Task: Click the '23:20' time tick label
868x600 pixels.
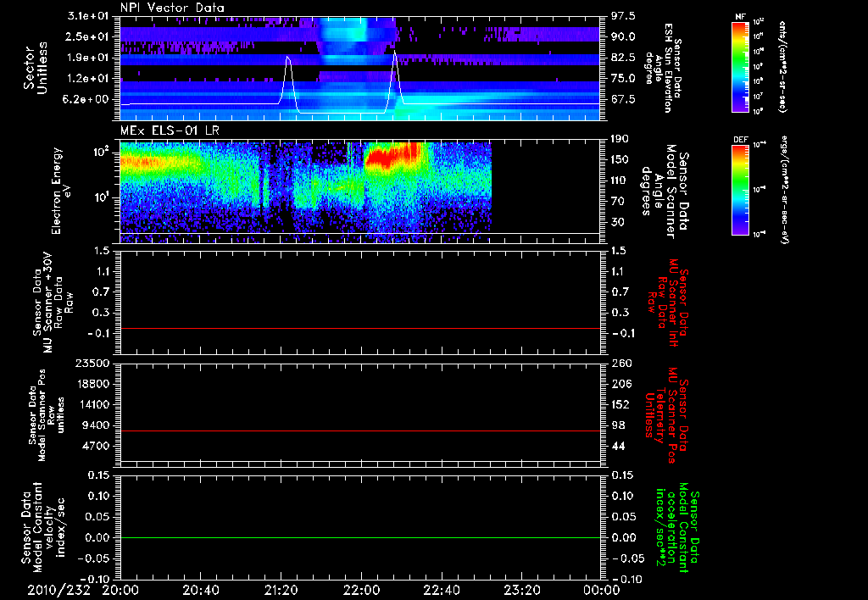Action: tap(521, 590)
